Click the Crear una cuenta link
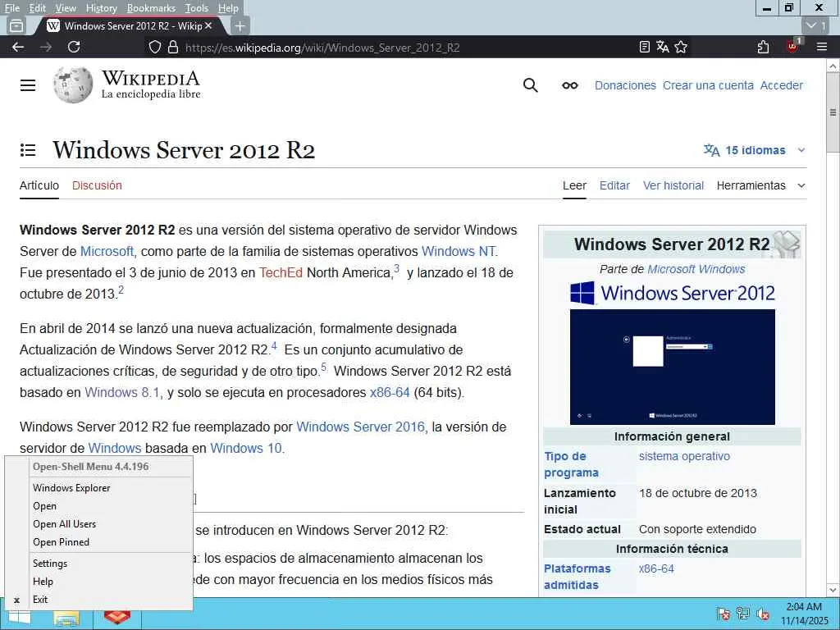This screenshot has width=840, height=630. pyautogui.click(x=708, y=85)
